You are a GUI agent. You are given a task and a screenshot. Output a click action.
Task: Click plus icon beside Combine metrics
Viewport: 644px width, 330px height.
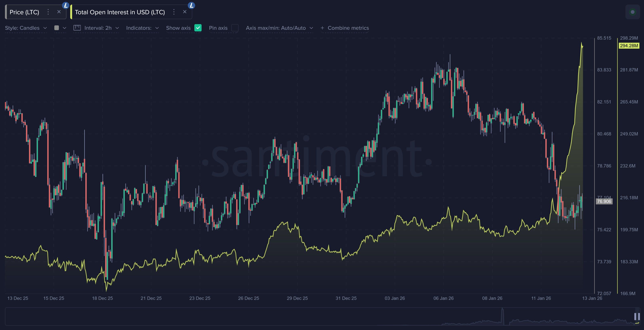coord(322,28)
